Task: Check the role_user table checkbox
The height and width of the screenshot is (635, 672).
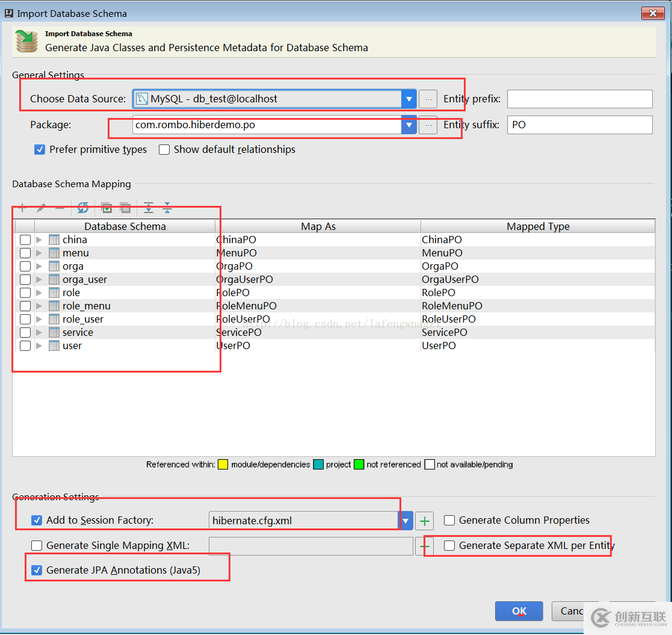Action: (x=25, y=319)
